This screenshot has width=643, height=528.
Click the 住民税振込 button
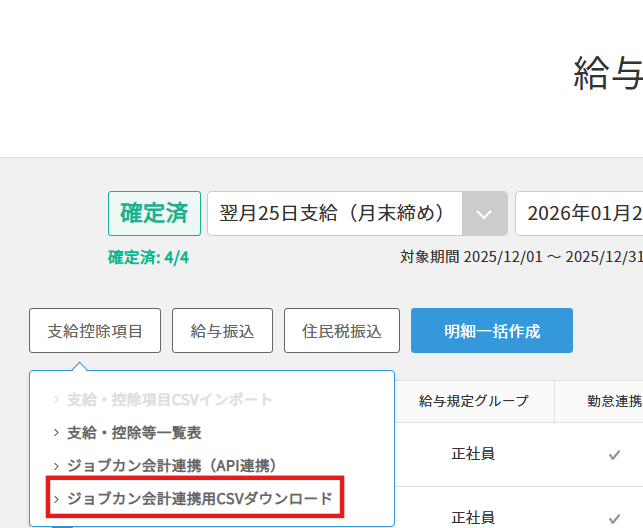click(x=342, y=330)
